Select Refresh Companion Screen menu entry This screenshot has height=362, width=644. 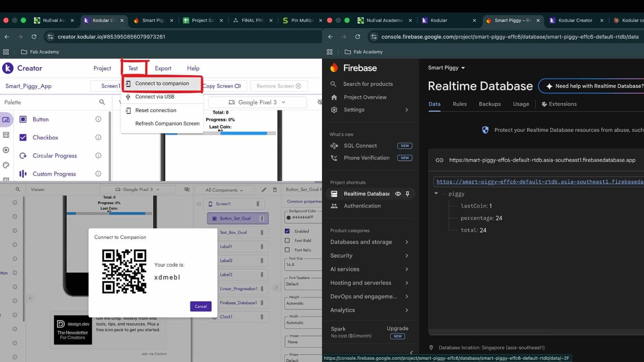162,124
